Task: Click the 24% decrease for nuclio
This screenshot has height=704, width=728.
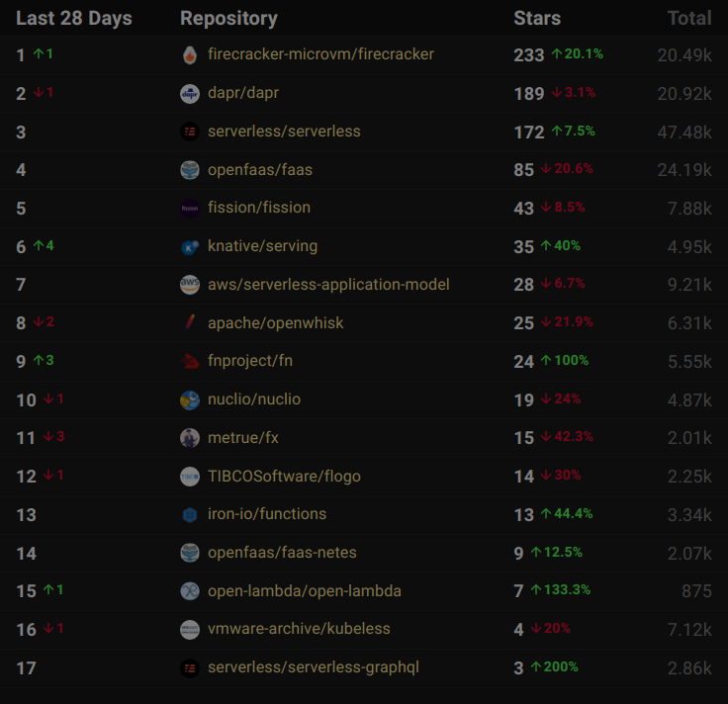Action: click(561, 399)
